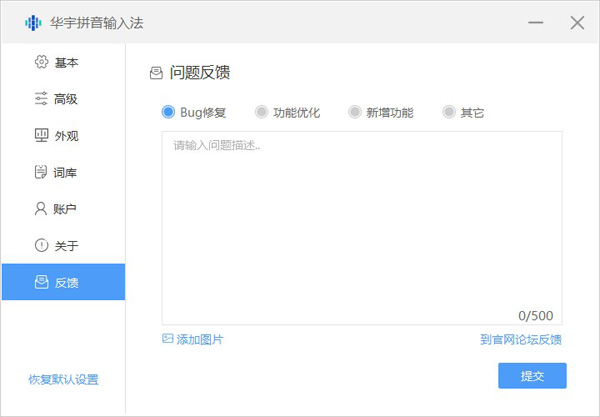Select the 新增功能 radio option

pos(355,112)
